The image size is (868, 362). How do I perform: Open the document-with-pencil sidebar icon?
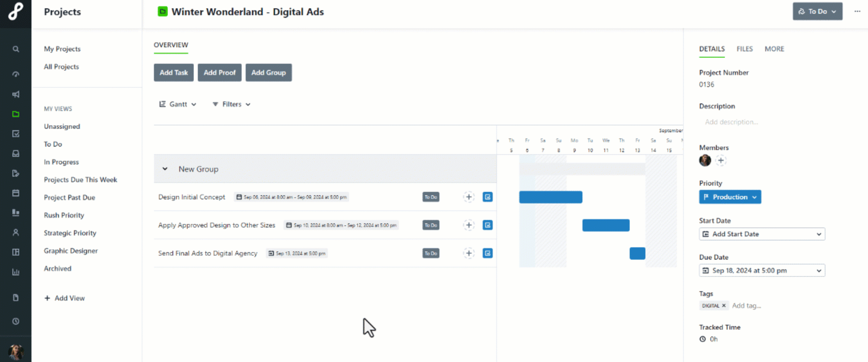coord(16,173)
